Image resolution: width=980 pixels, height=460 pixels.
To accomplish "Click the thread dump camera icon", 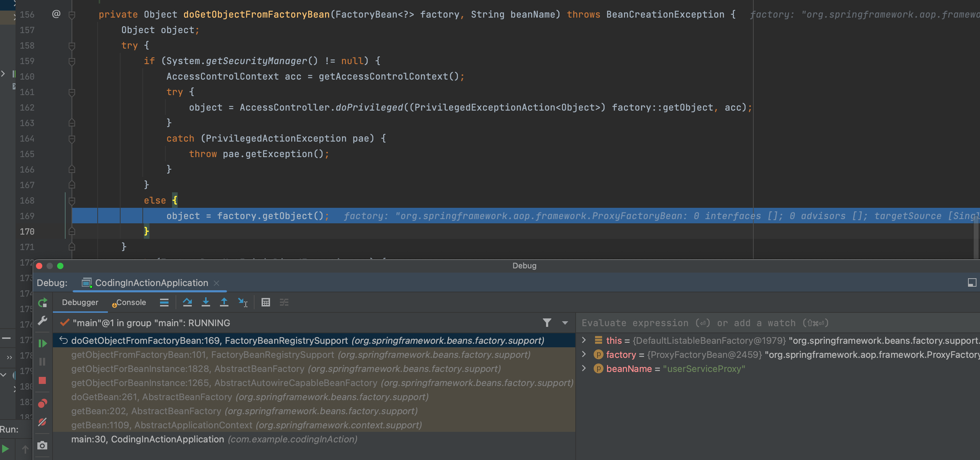I will pyautogui.click(x=43, y=446).
